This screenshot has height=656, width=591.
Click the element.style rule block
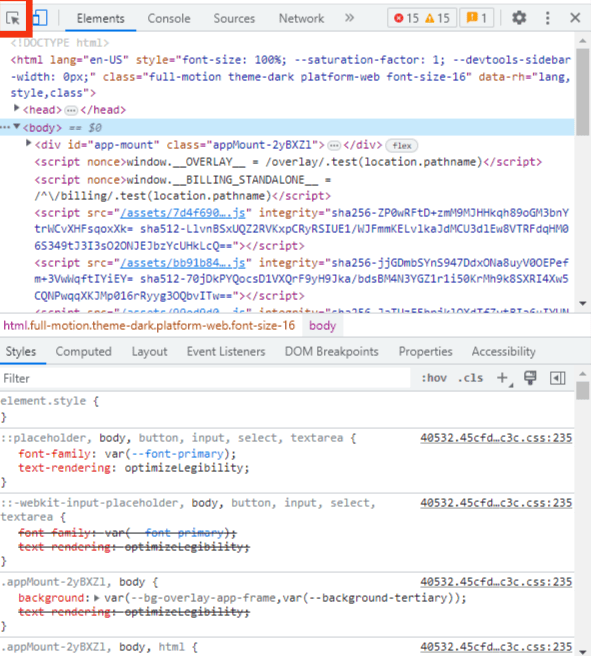[287, 409]
